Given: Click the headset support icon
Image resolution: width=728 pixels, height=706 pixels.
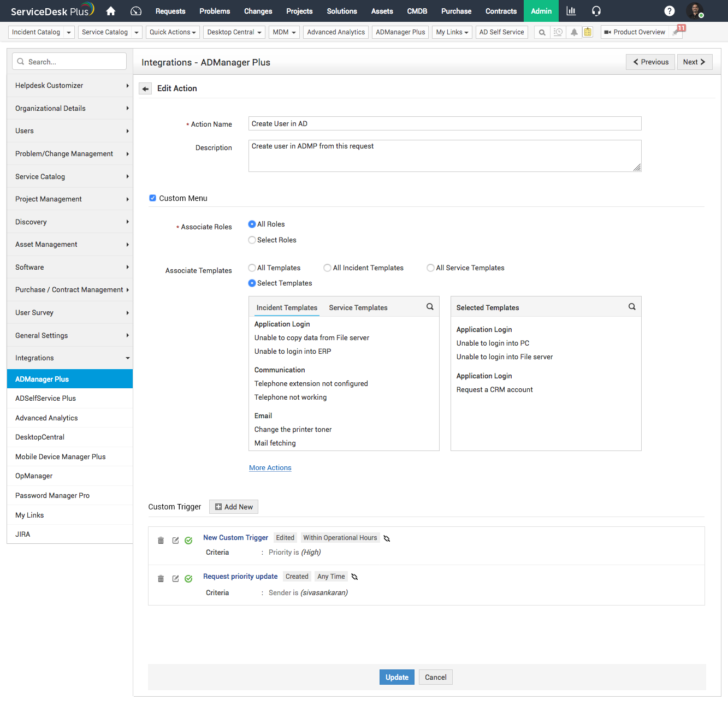Looking at the screenshot, I should pyautogui.click(x=596, y=11).
